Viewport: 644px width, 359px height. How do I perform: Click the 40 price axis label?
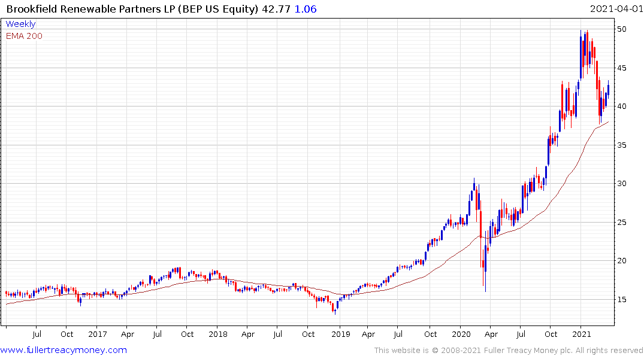point(621,107)
